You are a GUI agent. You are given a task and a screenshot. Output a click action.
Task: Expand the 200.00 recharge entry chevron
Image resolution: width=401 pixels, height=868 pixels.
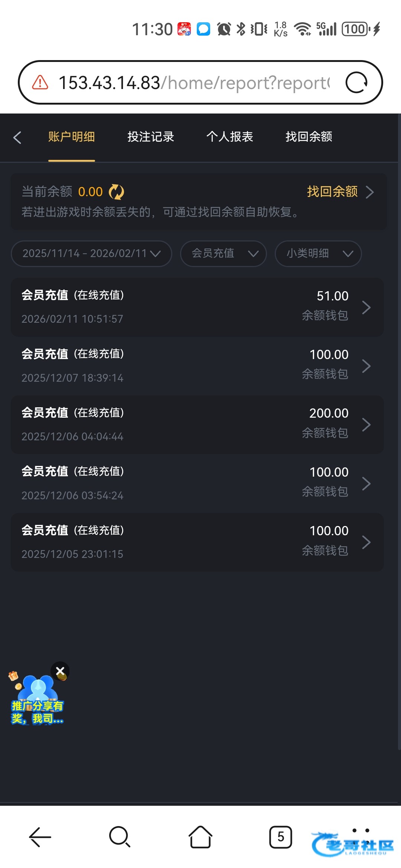click(x=366, y=425)
